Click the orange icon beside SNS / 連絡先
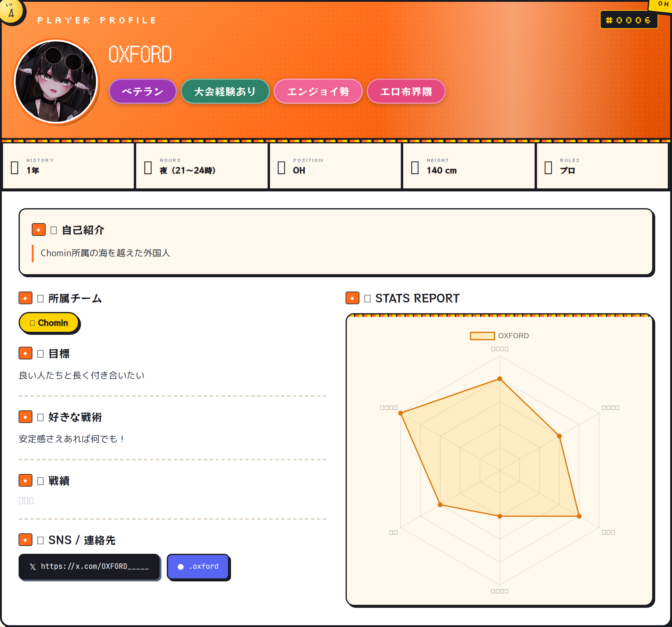The height and width of the screenshot is (627, 672). (25, 540)
